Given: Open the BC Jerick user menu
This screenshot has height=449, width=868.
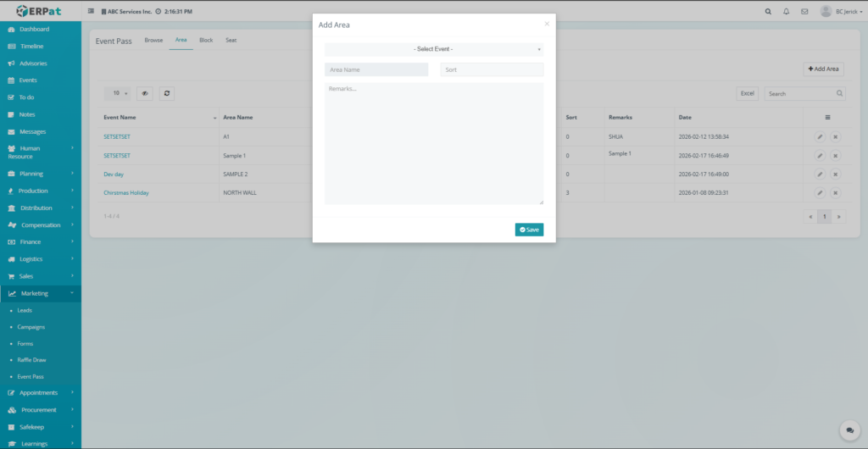Looking at the screenshot, I should [841, 11].
